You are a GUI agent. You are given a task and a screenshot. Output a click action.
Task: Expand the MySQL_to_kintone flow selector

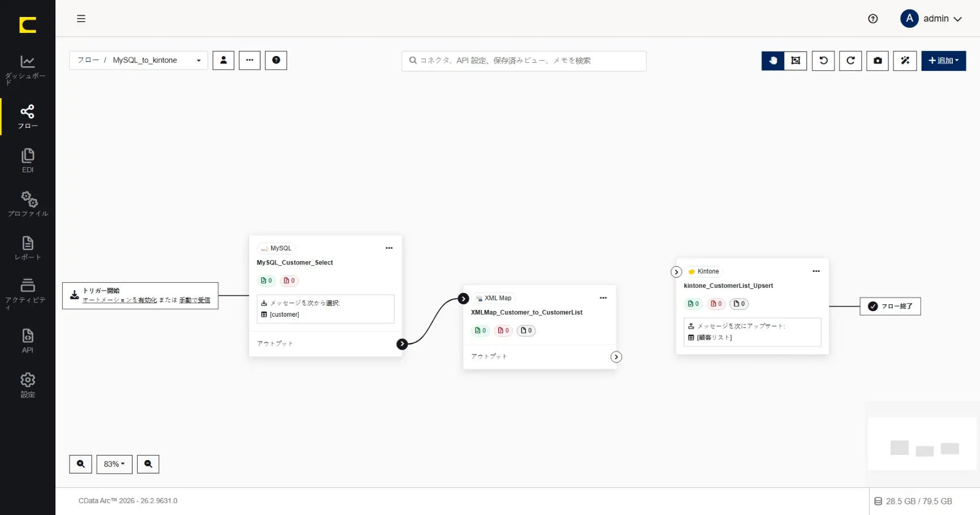139,61
